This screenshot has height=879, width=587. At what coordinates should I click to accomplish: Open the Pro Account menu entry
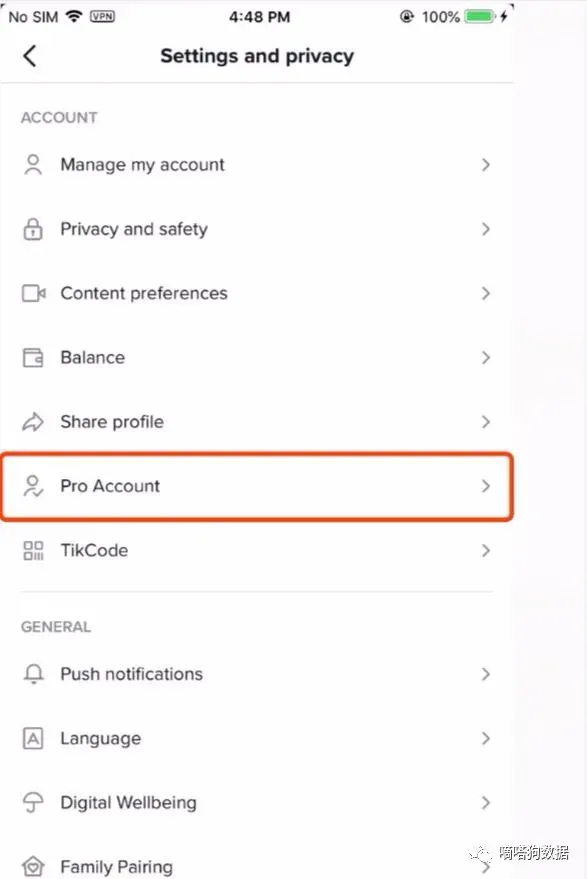point(257,487)
